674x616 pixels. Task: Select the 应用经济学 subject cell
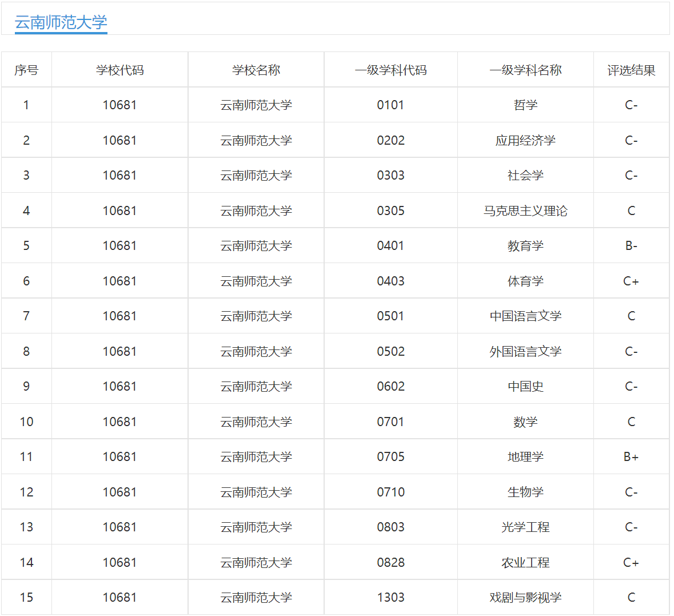pos(525,140)
